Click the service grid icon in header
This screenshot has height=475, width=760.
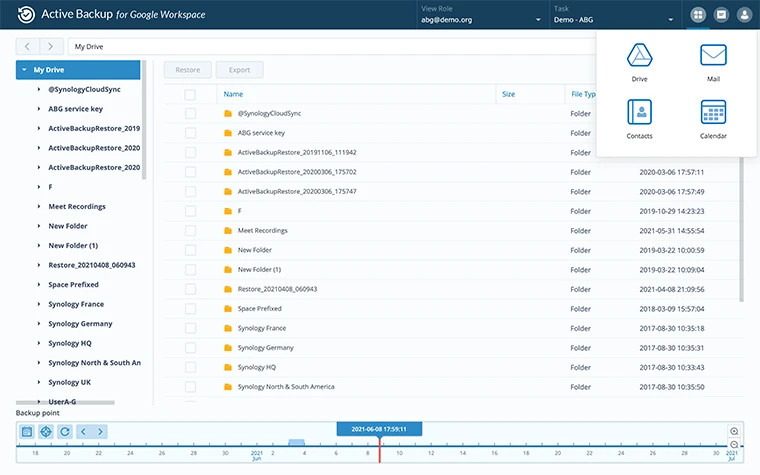(x=697, y=15)
